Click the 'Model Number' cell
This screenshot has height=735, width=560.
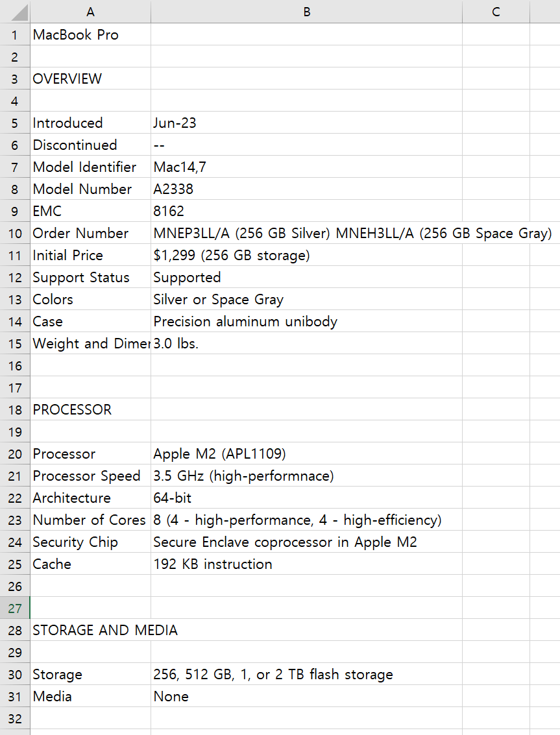click(x=90, y=189)
